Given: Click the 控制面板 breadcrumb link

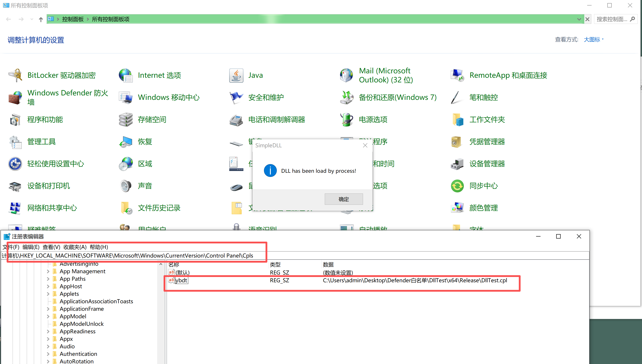Looking at the screenshot, I should click(x=73, y=19).
